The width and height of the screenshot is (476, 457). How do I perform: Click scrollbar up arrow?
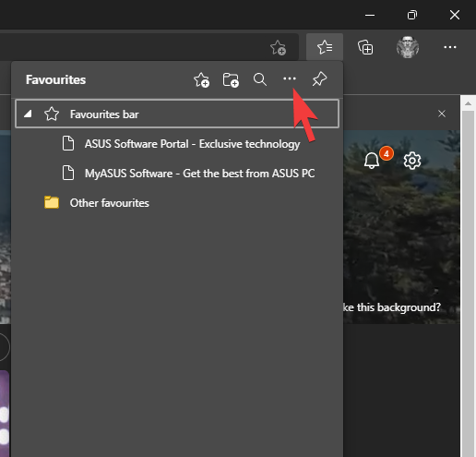(468, 103)
